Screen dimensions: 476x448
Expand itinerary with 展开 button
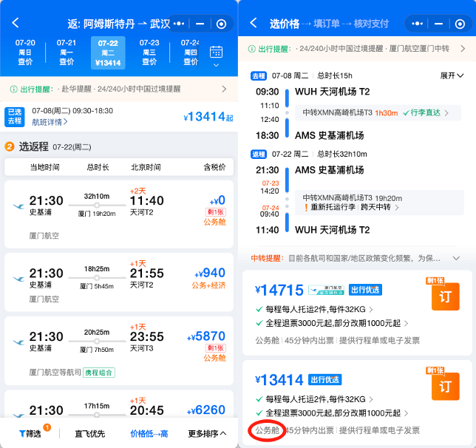452,75
